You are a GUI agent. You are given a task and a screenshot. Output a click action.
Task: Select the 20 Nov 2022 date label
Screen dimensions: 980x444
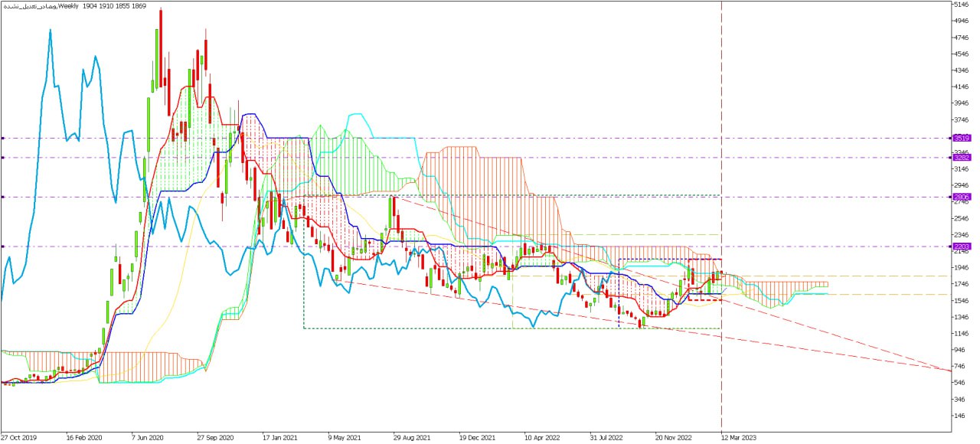click(x=673, y=438)
